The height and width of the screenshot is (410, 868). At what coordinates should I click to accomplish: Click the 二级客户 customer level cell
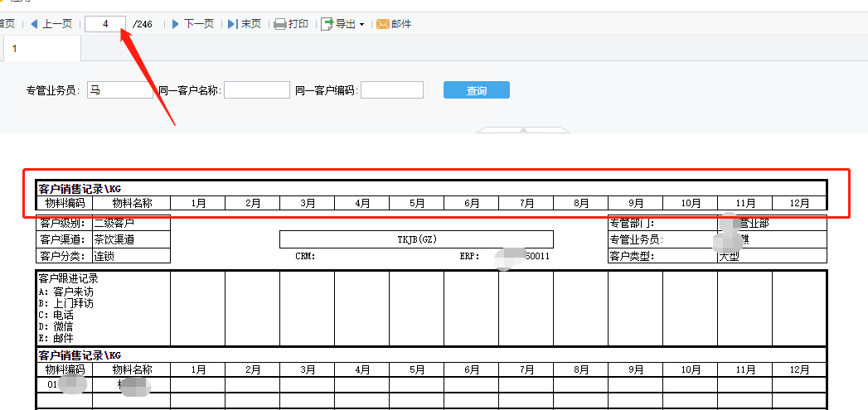click(130, 223)
